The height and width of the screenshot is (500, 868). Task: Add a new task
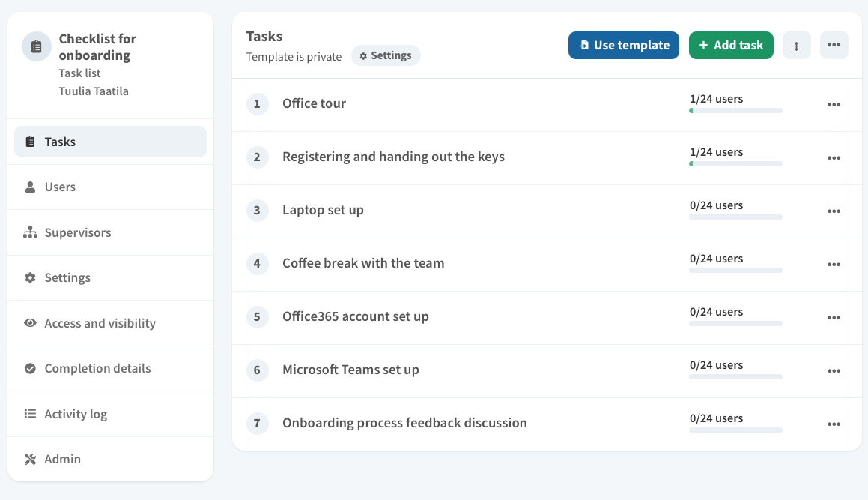731,45
